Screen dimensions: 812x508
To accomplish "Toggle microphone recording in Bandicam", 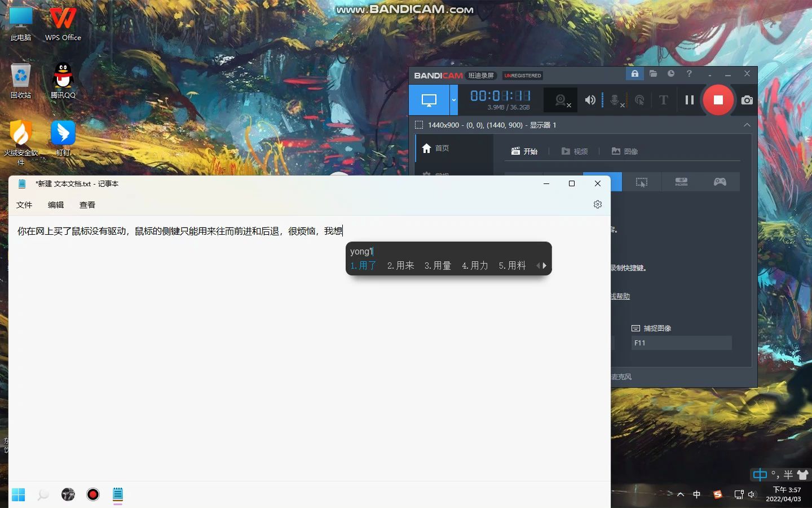I will [616, 100].
